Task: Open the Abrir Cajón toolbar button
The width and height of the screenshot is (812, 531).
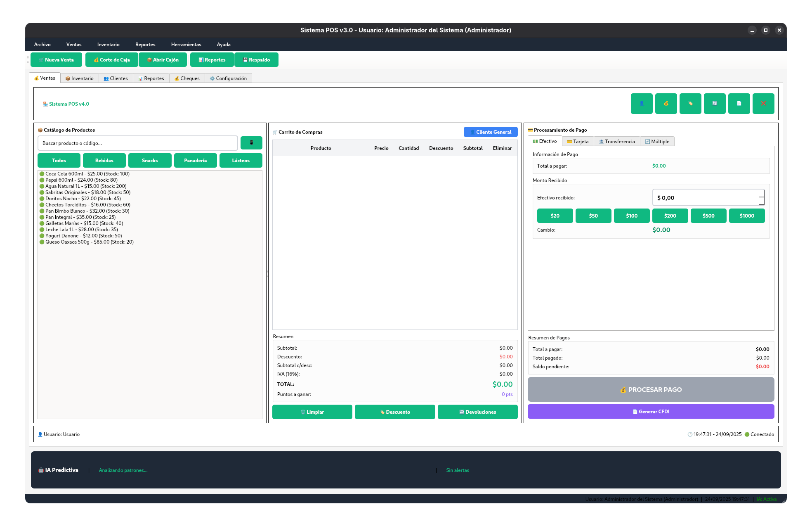Action: (x=163, y=60)
